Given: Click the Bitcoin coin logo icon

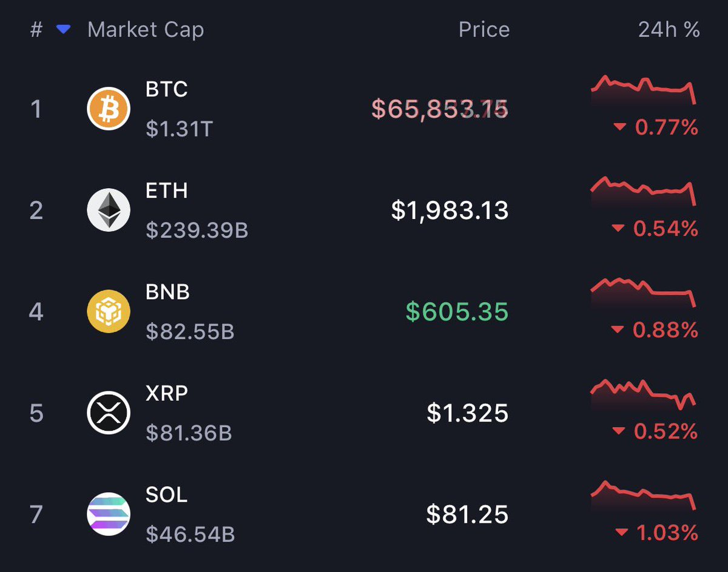Looking at the screenshot, I should coord(109,109).
